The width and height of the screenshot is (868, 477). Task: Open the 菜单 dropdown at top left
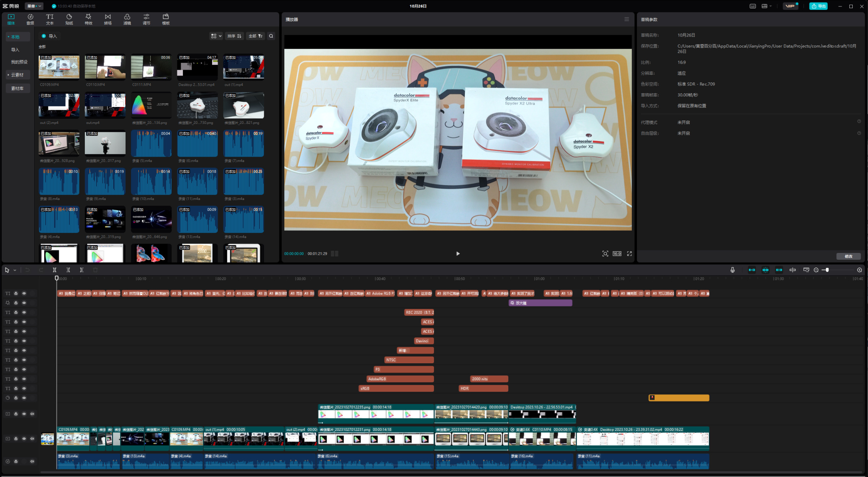point(34,6)
